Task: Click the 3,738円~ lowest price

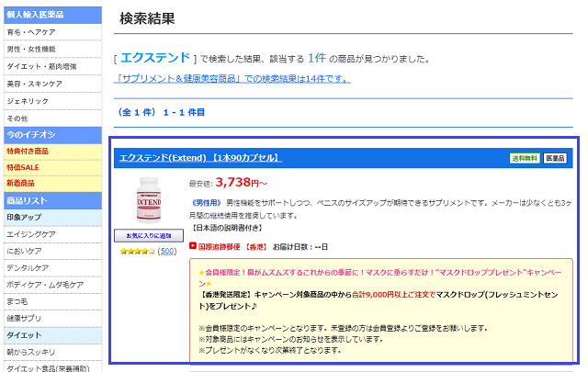Action: [x=241, y=183]
